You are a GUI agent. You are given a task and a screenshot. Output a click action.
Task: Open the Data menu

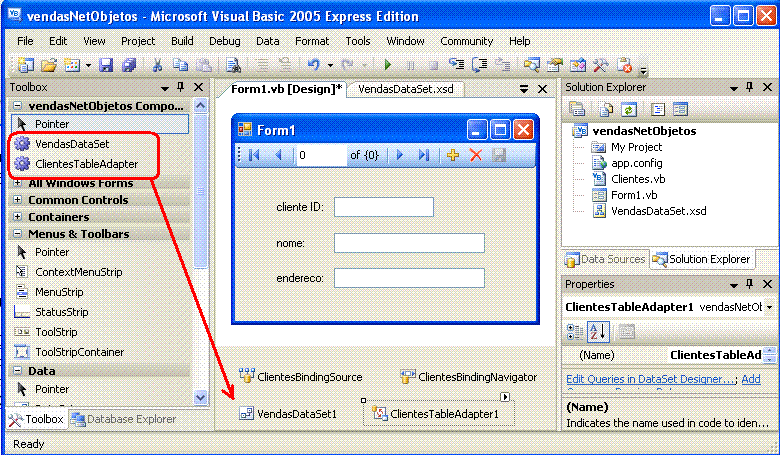click(x=268, y=41)
